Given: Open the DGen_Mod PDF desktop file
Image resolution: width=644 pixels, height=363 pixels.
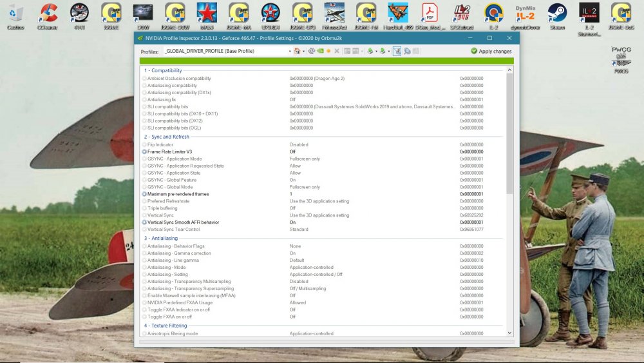Looking at the screenshot, I should 430,17.
